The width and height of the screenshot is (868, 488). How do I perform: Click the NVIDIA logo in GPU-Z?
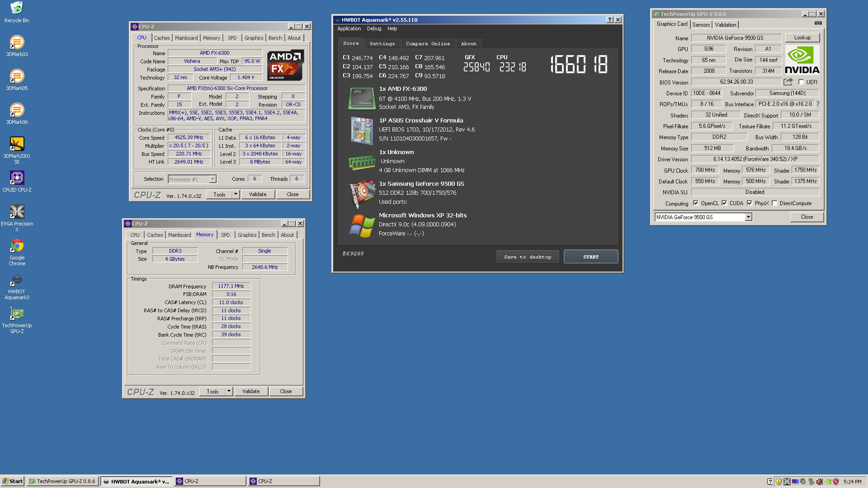[x=802, y=59]
